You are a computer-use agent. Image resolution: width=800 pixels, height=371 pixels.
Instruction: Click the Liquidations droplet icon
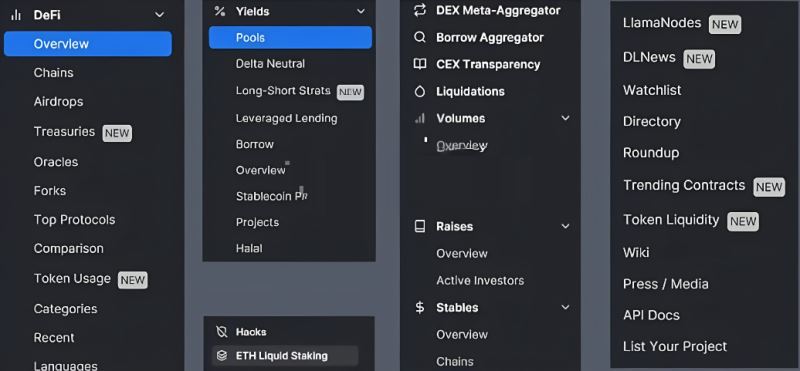coord(419,91)
